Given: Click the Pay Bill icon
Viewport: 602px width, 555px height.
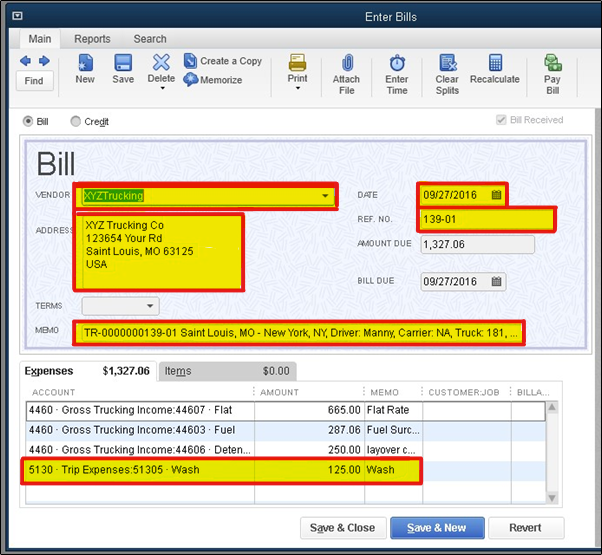Looking at the screenshot, I should coord(552,63).
